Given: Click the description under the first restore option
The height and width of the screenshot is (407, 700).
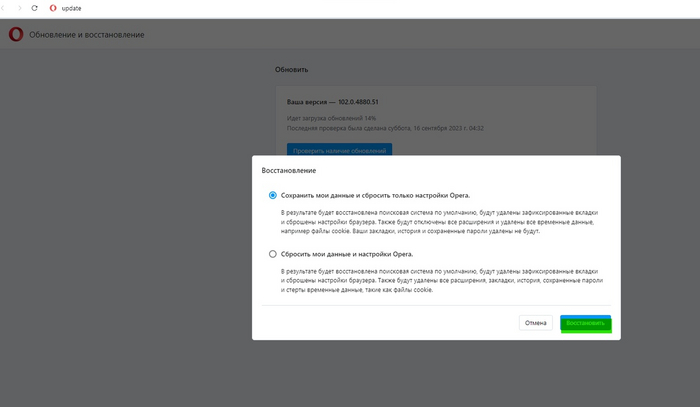Looking at the screenshot, I should pos(439,222).
